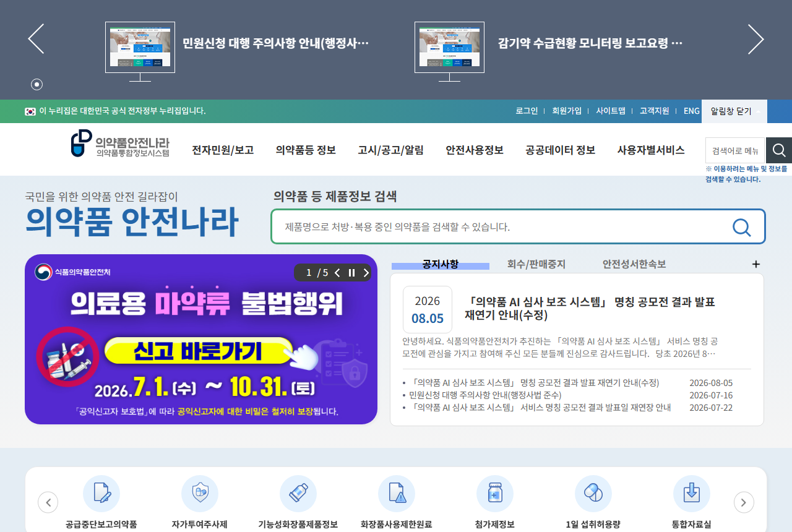Image resolution: width=792 pixels, height=532 pixels.
Task: Click the blue magnifier icon in product search
Action: [x=741, y=227]
